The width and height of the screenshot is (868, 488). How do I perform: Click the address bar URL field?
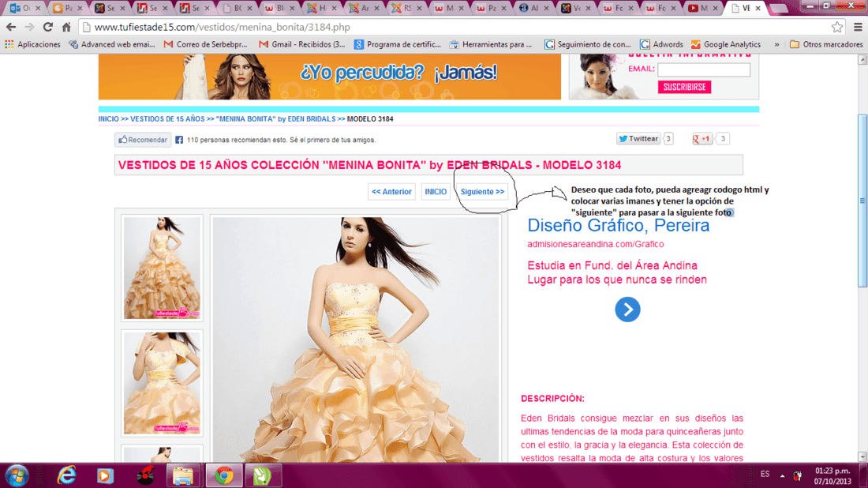point(454,27)
